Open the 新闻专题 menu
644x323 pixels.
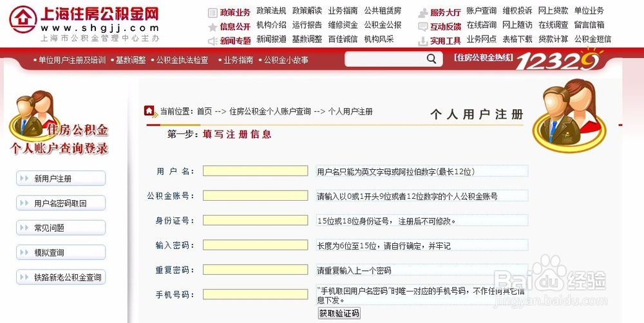pyautogui.click(x=235, y=41)
